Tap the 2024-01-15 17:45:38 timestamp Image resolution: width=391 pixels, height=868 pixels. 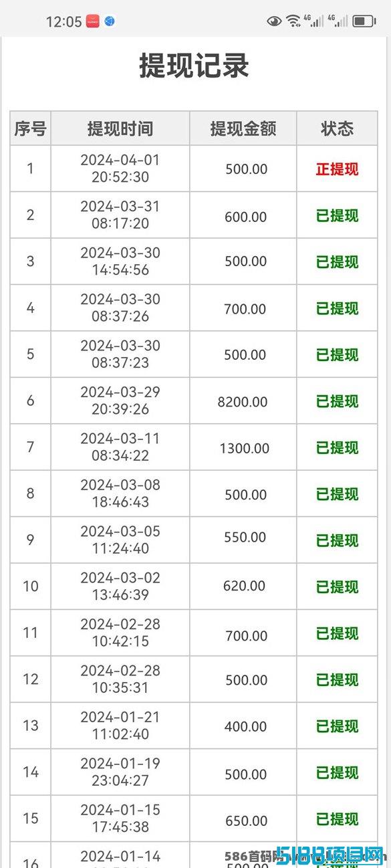(120, 819)
